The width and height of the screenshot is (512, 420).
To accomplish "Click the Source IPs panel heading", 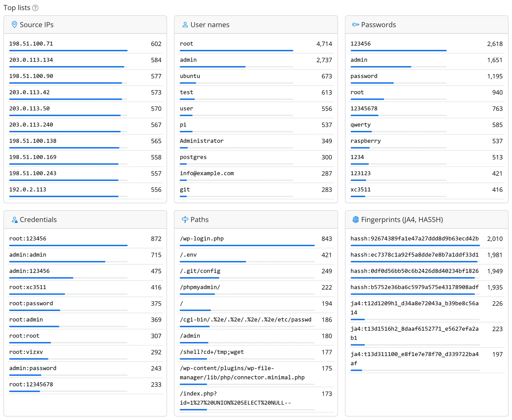I will tap(36, 25).
